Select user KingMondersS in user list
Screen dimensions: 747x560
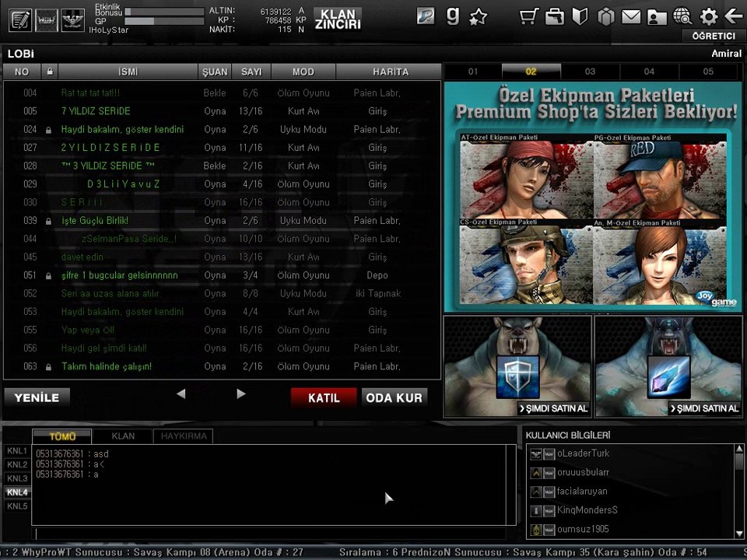click(631, 510)
